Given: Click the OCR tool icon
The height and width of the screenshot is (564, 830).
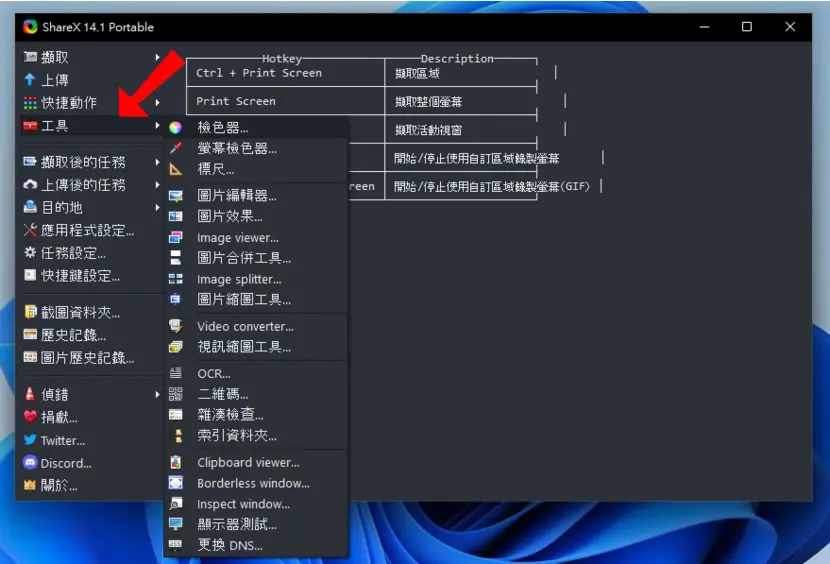Looking at the screenshot, I should coord(175,373).
